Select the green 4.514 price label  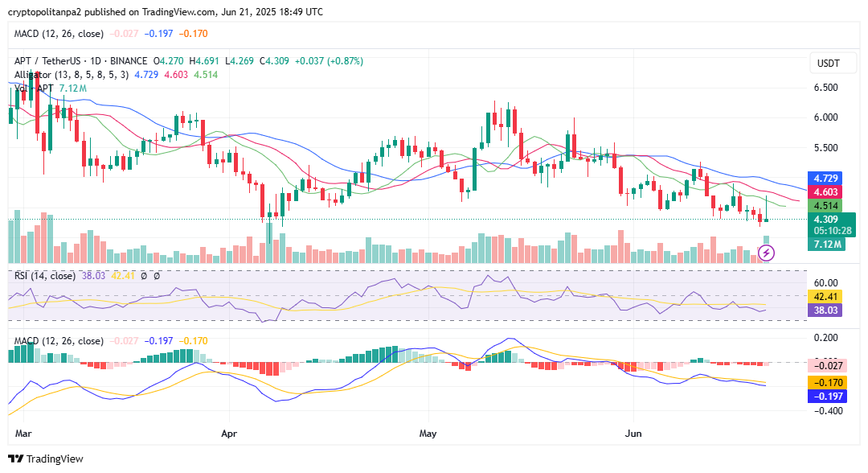[x=827, y=206]
